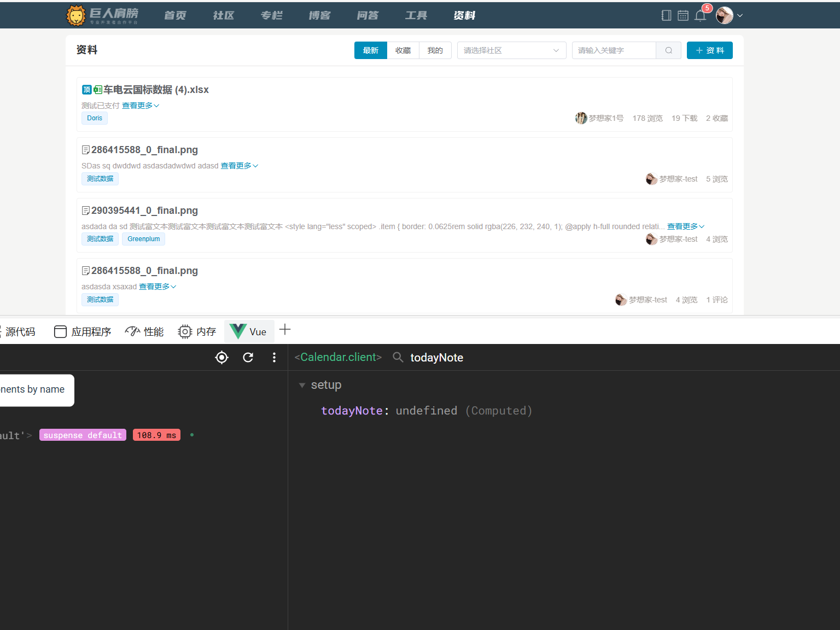Open 车电云国标数据 (4).xlsx item
Viewport: 840px width, 630px height.
[x=156, y=90]
